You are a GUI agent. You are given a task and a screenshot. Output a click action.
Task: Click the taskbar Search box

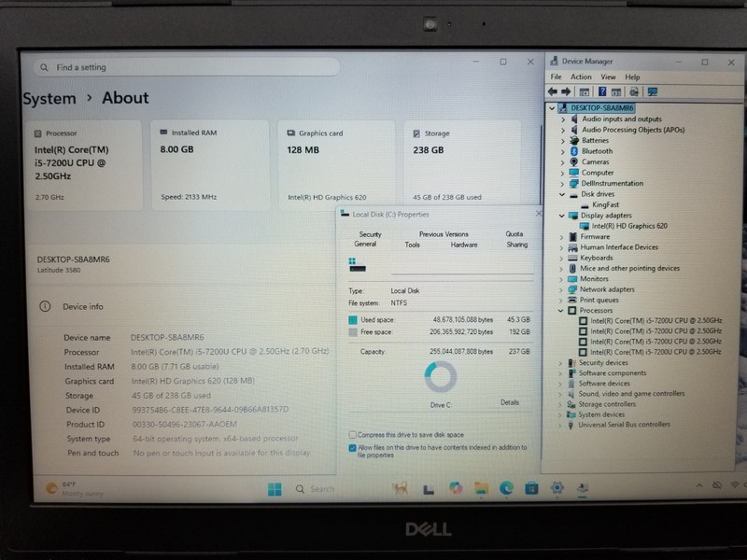(x=316, y=489)
